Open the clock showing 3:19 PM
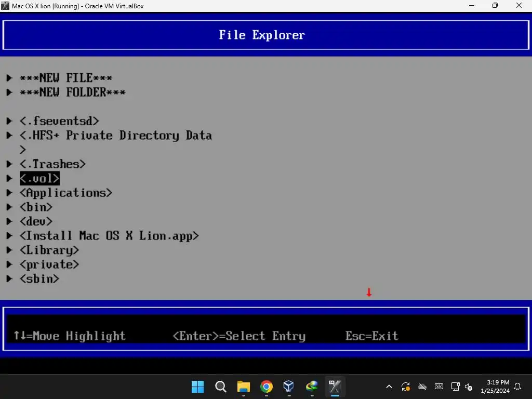 [x=495, y=387]
